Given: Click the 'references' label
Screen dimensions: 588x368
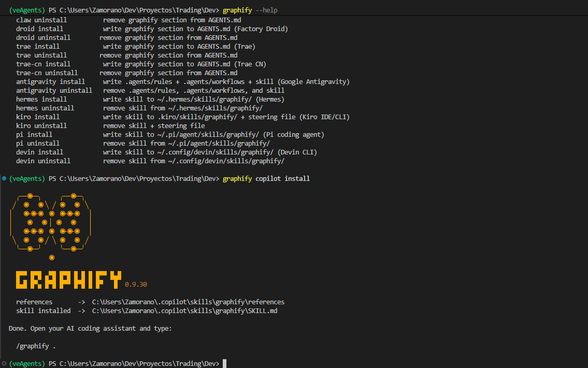Looking at the screenshot, I should pos(34,302).
